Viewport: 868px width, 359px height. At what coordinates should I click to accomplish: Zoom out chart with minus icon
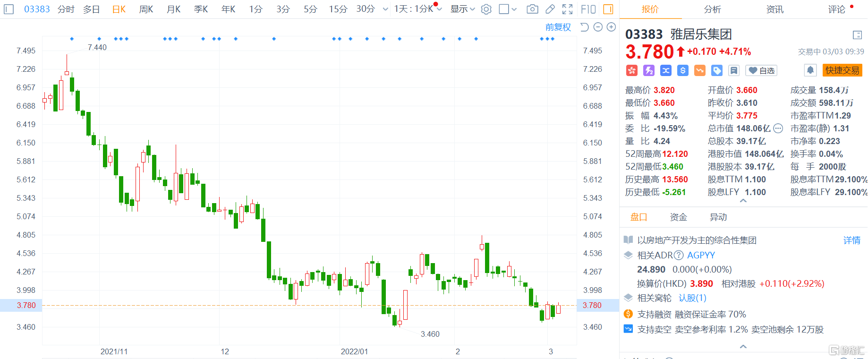pyautogui.click(x=598, y=27)
